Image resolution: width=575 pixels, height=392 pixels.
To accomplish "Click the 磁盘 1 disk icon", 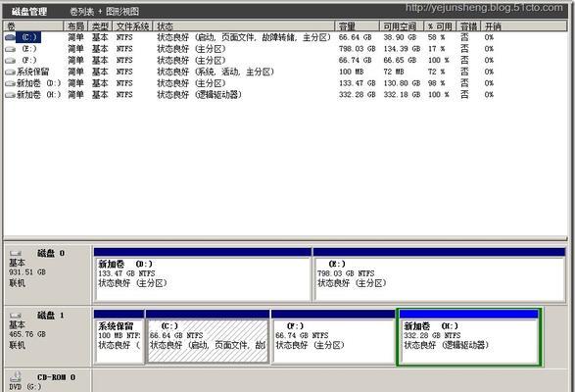I will (x=16, y=315).
